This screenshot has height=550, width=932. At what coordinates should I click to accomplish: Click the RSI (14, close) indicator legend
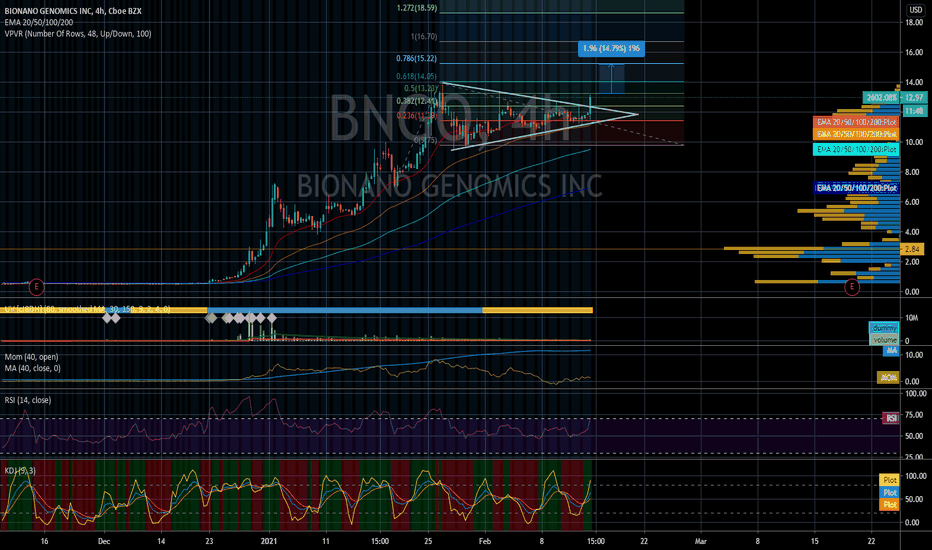[x=28, y=400]
